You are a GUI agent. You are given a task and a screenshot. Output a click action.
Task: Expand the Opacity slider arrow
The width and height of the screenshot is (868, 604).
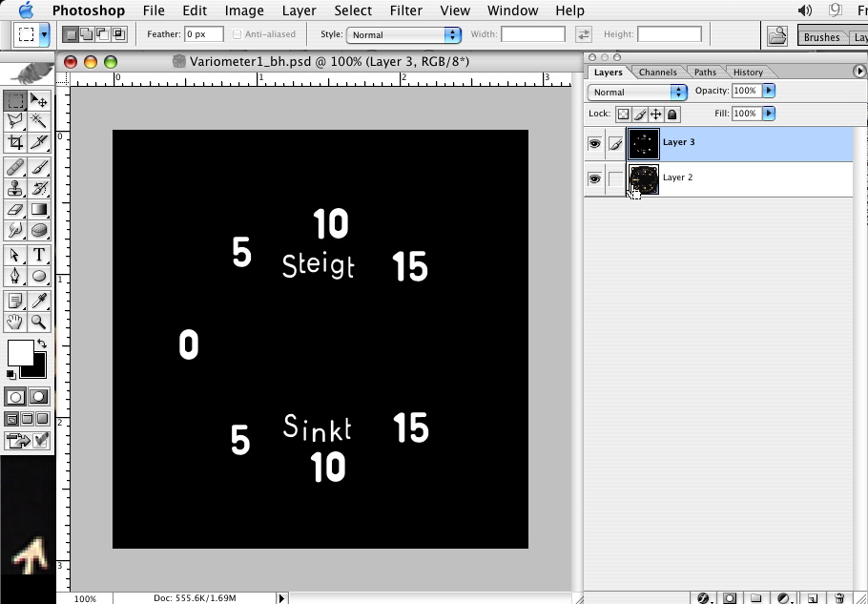pos(769,92)
